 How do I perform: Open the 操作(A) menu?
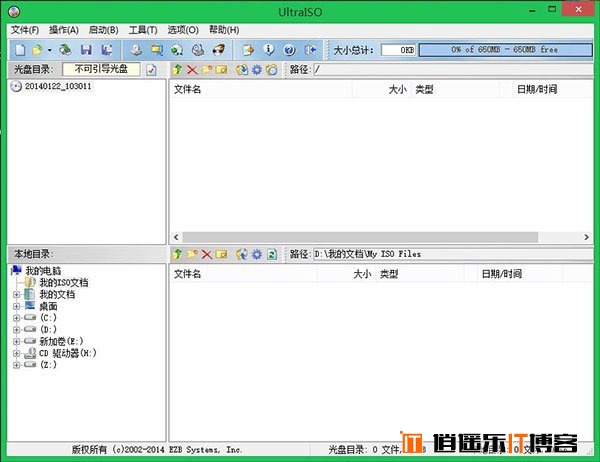(64, 30)
